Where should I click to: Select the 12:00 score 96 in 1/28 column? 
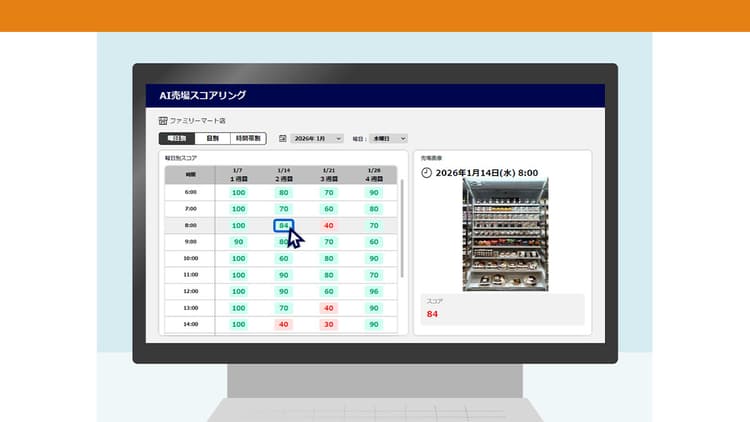pyautogui.click(x=374, y=291)
